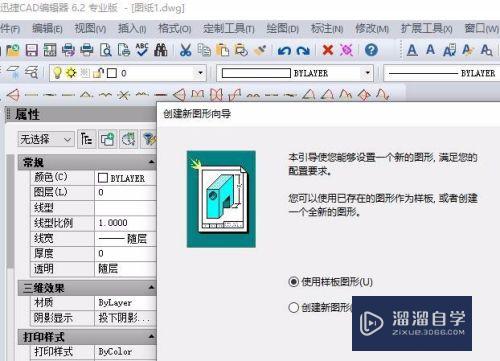
Task: Click the binoculars Find icon
Action: coord(161,50)
